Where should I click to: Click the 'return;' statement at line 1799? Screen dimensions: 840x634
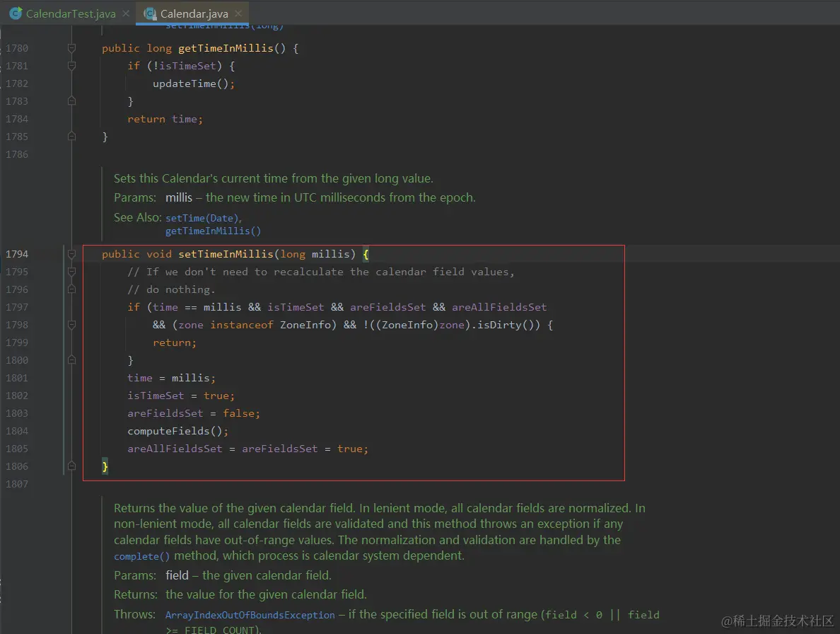175,342
